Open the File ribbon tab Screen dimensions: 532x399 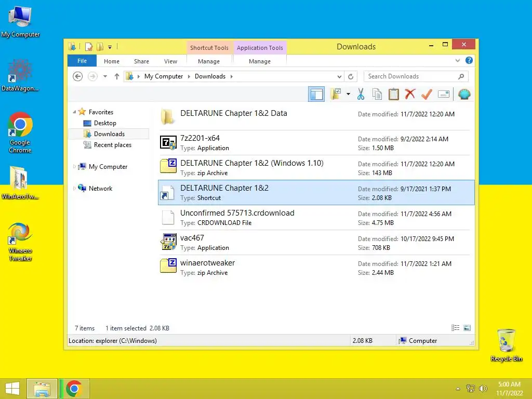tap(82, 61)
